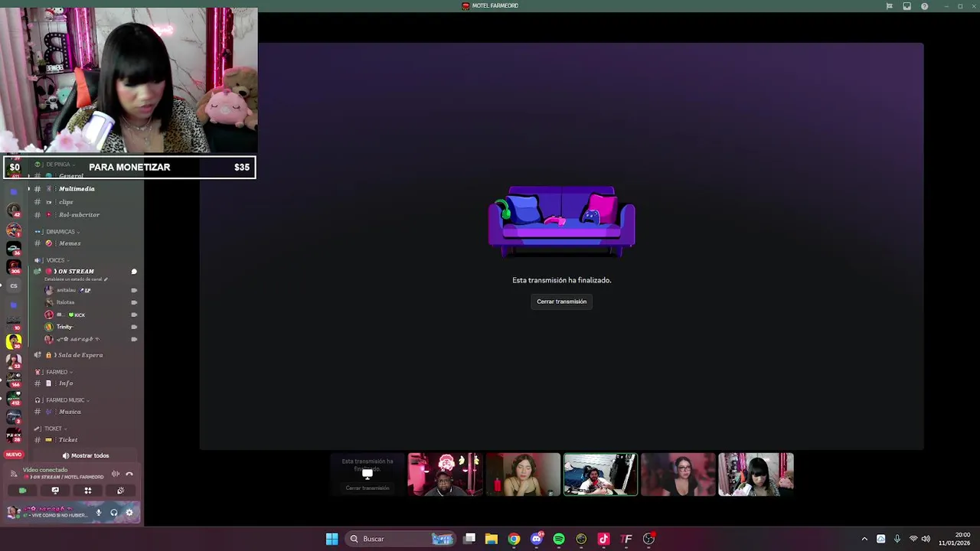The height and width of the screenshot is (551, 980).
Task: Open the soundboard icon
Action: pyautogui.click(x=120, y=491)
